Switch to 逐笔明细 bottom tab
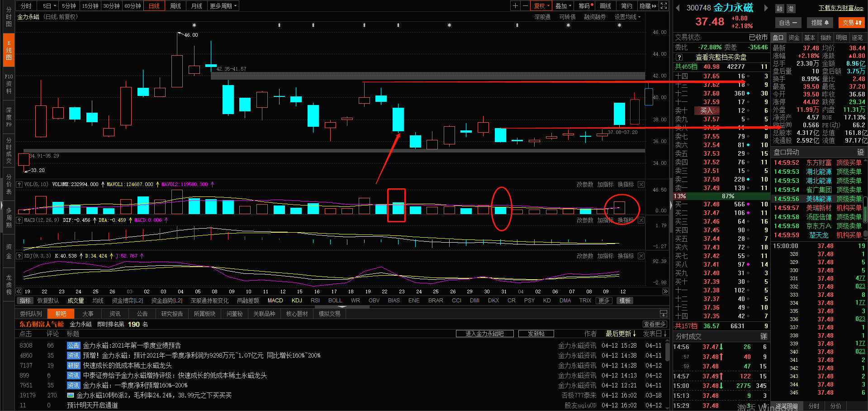 [787, 406]
